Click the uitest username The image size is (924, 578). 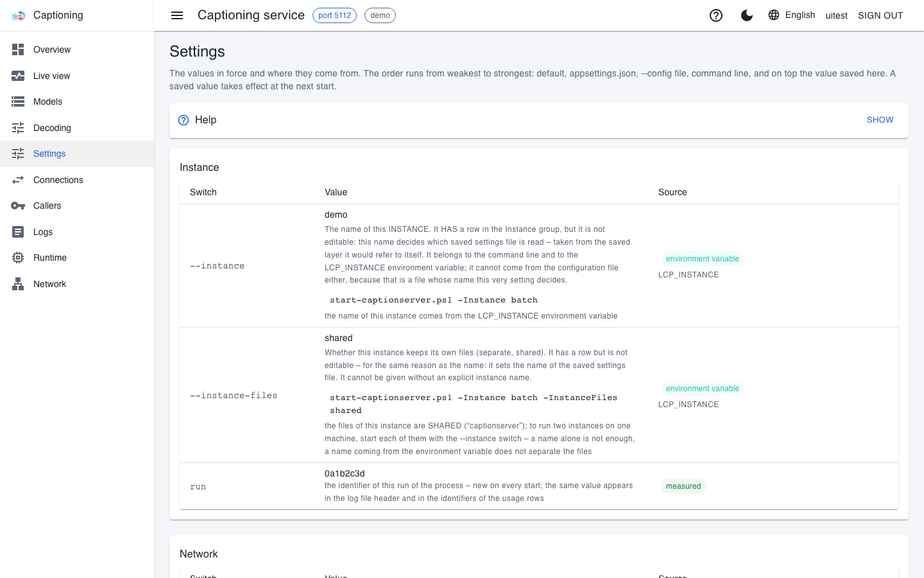click(836, 15)
